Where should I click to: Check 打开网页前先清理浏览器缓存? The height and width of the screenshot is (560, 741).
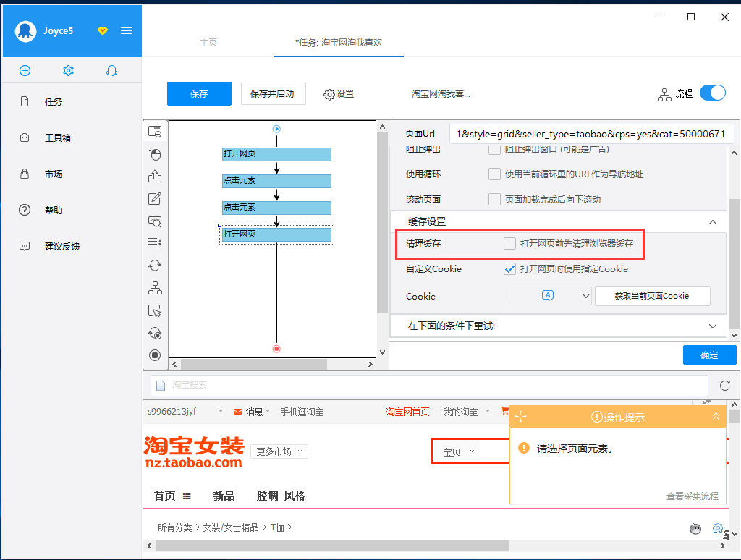(509, 243)
